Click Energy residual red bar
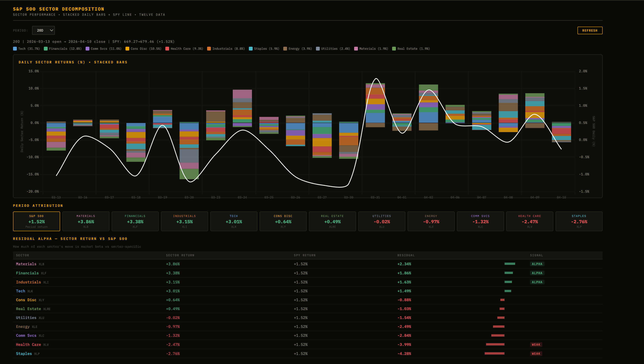 [498, 327]
